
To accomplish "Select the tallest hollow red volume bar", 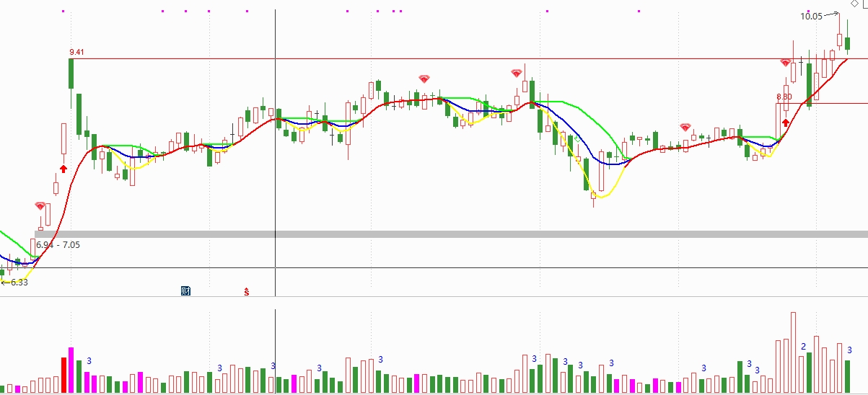I will (793, 352).
